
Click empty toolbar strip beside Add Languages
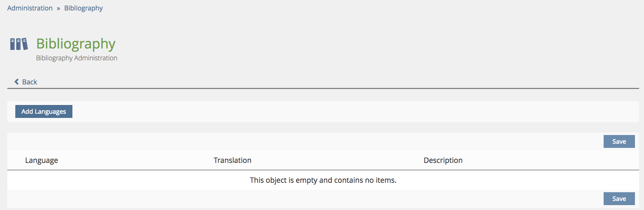tap(348, 112)
